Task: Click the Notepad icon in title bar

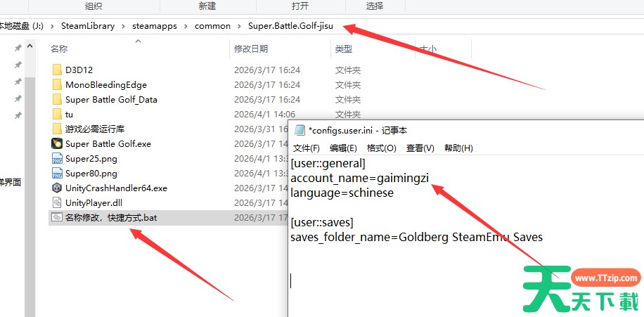Action: 300,131
